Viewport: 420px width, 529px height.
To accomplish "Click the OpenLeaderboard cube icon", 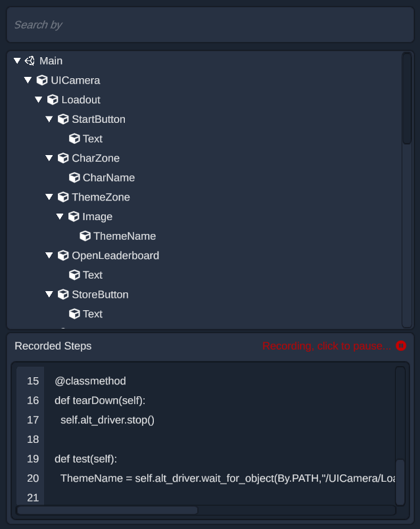I will pyautogui.click(x=63, y=256).
